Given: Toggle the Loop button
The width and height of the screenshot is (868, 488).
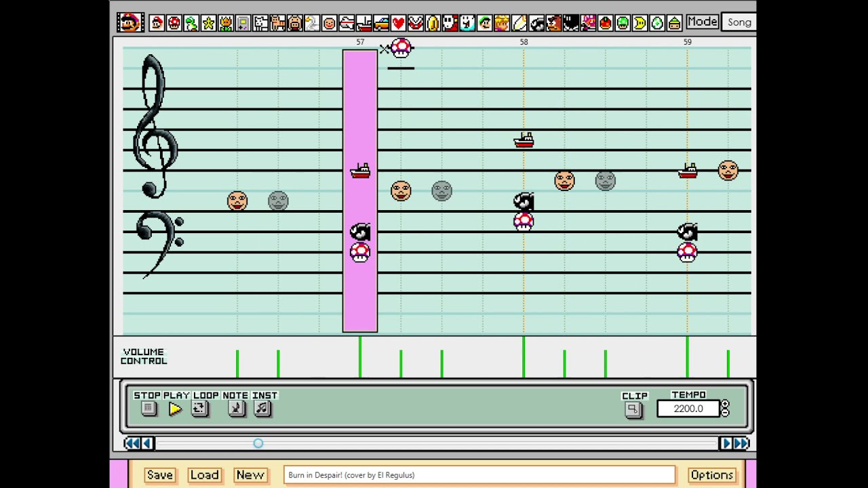Looking at the screenshot, I should click(x=199, y=409).
